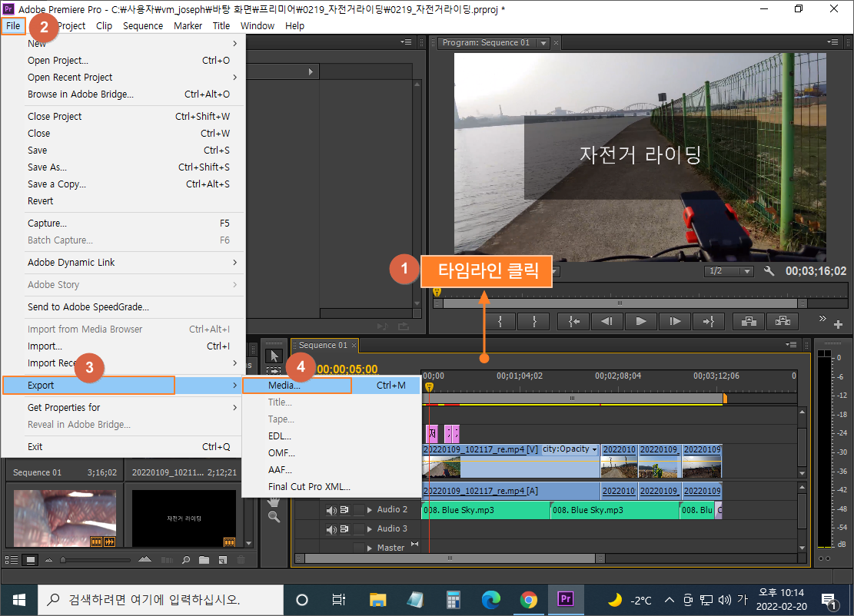Viewport: 854px width, 616px height.
Task: Open Chrome from the taskbar
Action: point(528,600)
